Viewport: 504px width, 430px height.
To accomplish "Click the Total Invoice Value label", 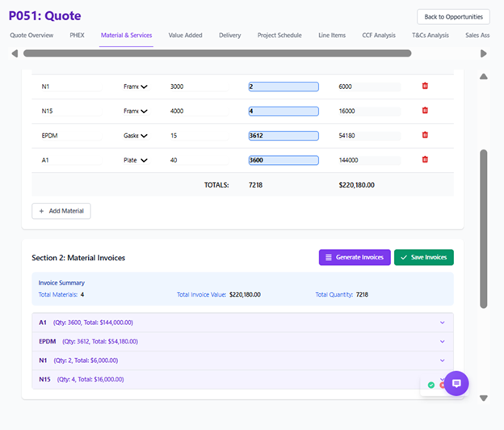I will click(202, 294).
